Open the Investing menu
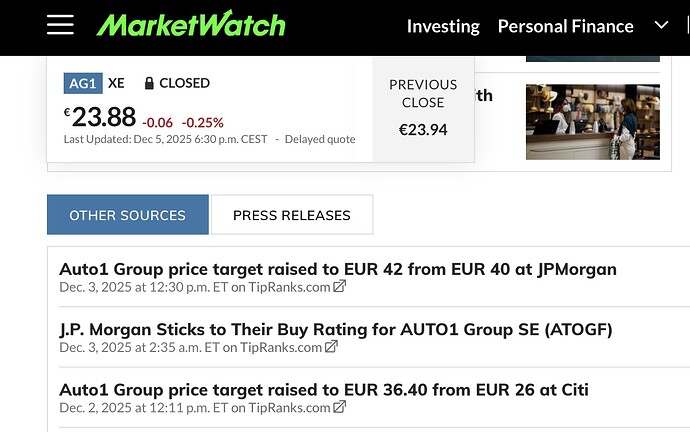The height and width of the screenshot is (432, 690). 443,26
